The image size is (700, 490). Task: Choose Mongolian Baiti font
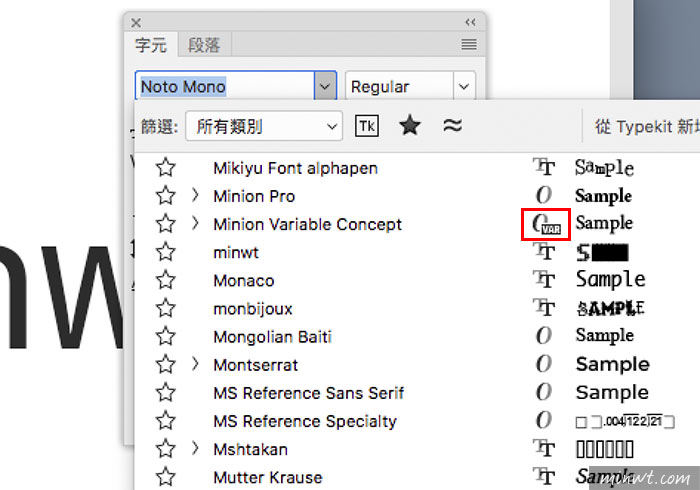click(272, 337)
